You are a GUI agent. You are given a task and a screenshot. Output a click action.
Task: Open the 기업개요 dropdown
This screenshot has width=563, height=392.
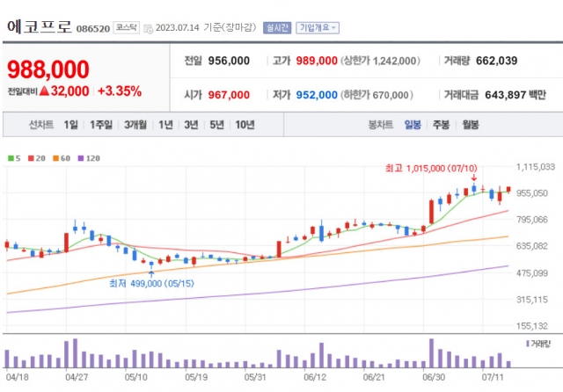click(318, 27)
